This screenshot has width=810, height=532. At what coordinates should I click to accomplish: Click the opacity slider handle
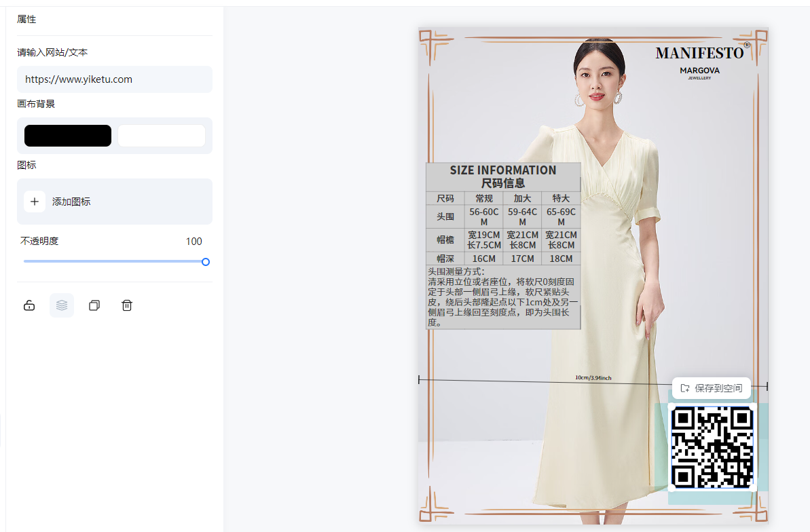tap(206, 262)
